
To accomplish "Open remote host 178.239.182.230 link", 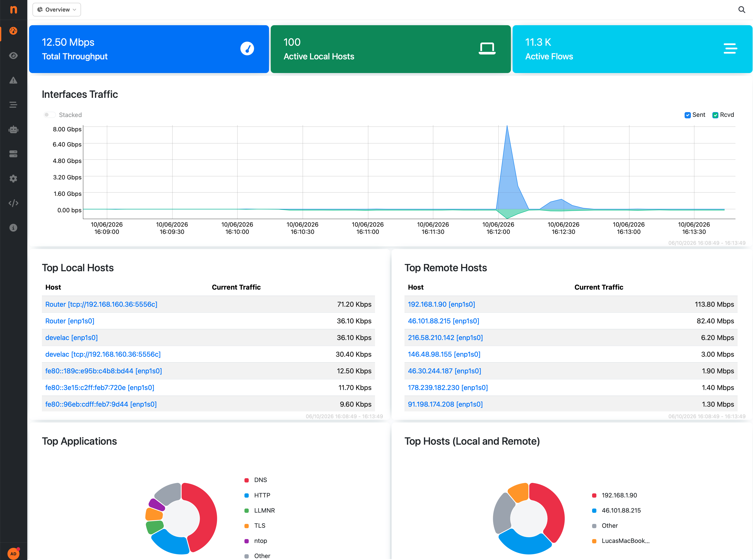I will tap(448, 387).
